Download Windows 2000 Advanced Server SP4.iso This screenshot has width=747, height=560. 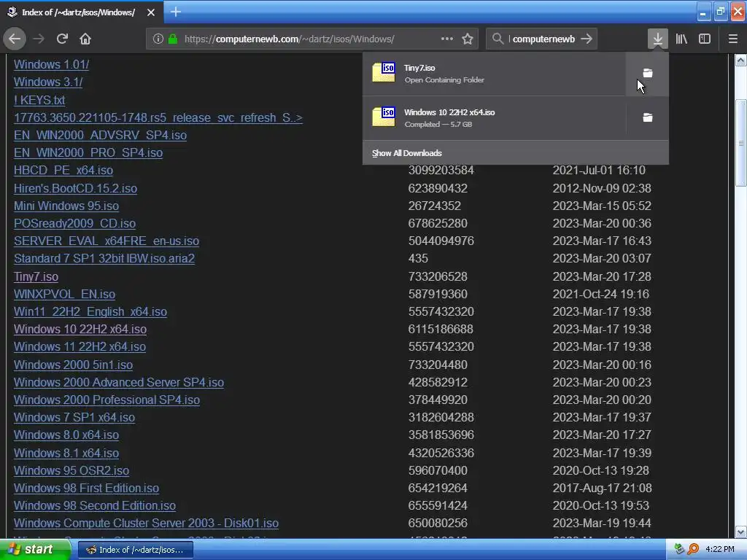tap(119, 382)
